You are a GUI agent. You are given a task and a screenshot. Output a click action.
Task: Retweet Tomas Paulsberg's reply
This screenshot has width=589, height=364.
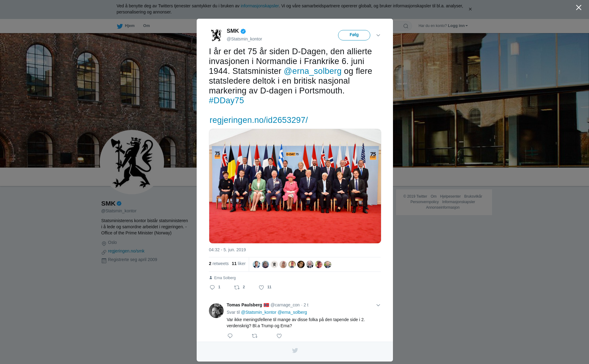(x=255, y=336)
